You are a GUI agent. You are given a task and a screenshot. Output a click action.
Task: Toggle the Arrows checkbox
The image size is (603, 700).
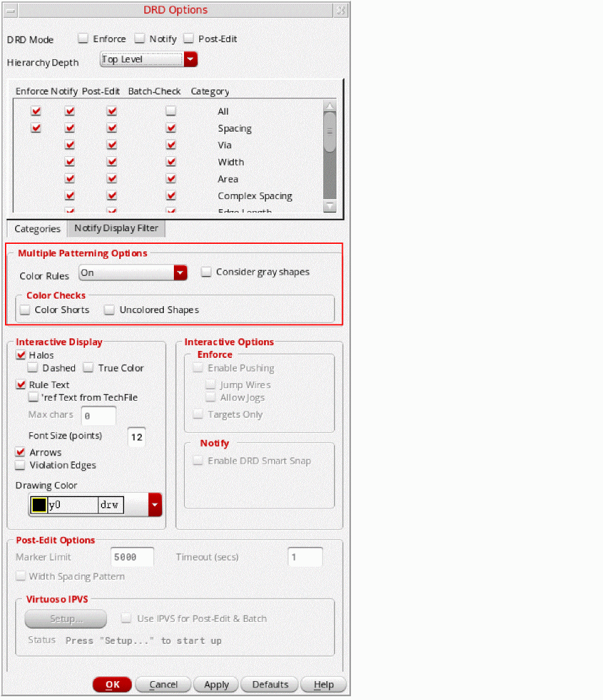point(21,452)
